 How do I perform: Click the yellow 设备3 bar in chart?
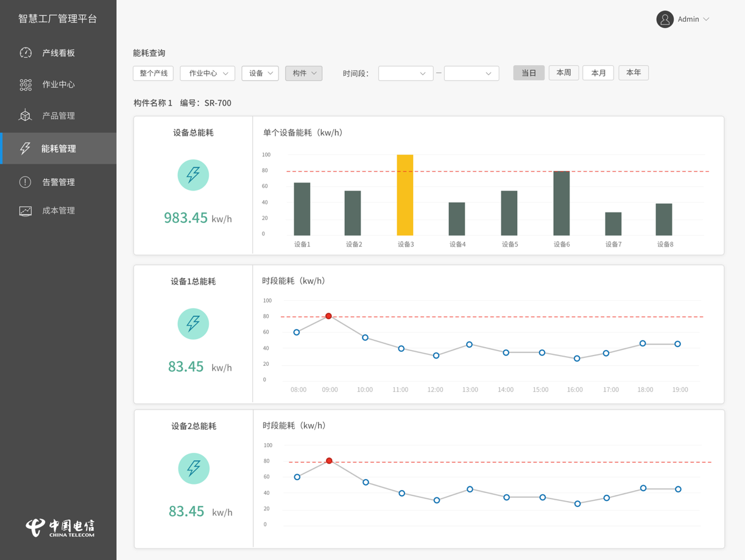(x=405, y=195)
